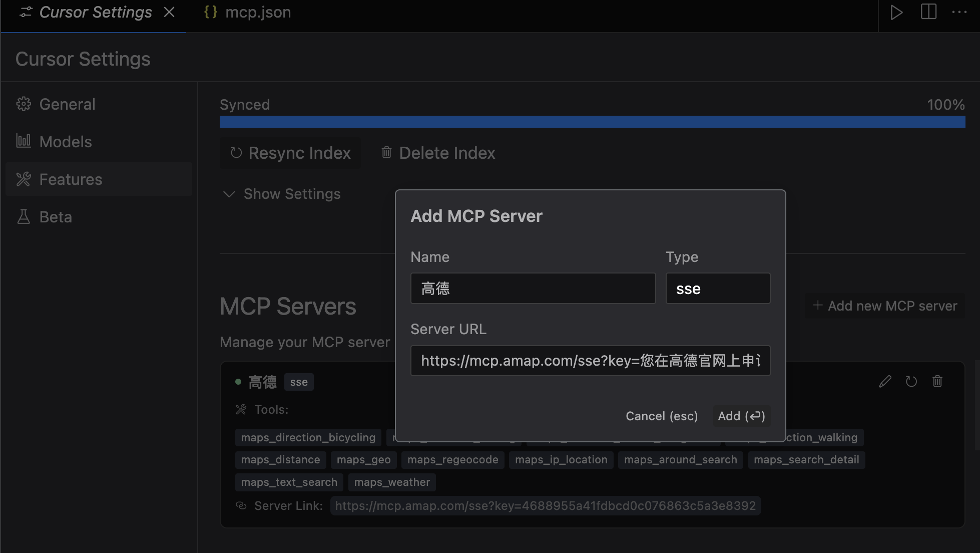Screen dimensions: 980x553
Task: Open the Features settings section
Action: click(99, 179)
